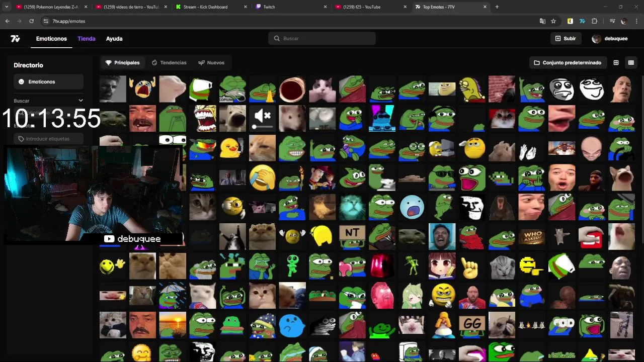This screenshot has height=362, width=644.
Task: Open the red siren light emote
Action: coord(382,266)
